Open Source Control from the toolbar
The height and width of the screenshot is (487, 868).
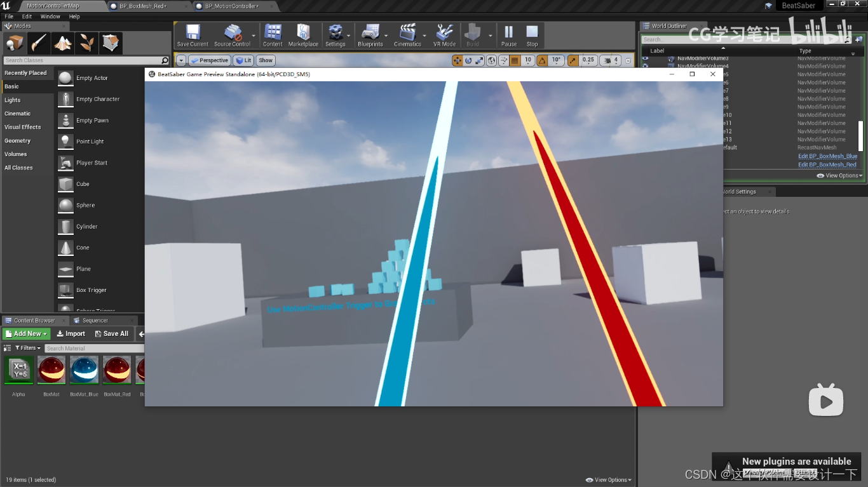232,36
